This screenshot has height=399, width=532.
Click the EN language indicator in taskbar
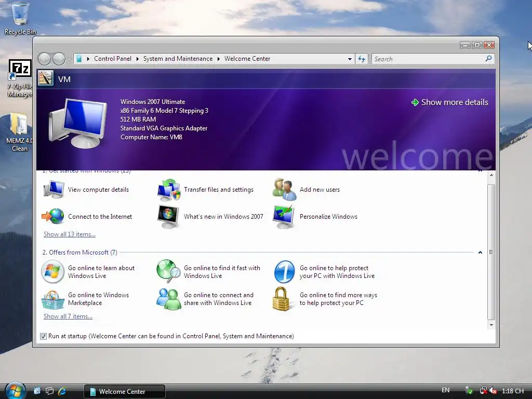[x=445, y=390]
